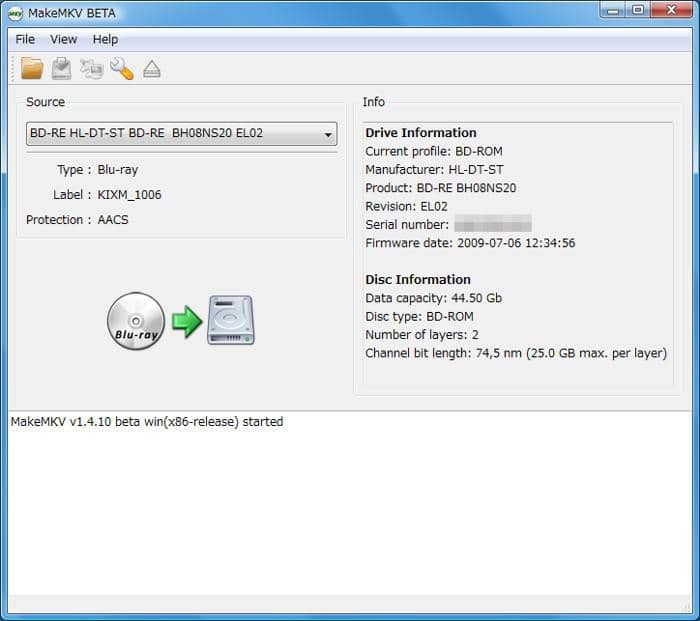700x621 pixels.
Task: Click the backup disc toolbar icon
Action: click(62, 69)
